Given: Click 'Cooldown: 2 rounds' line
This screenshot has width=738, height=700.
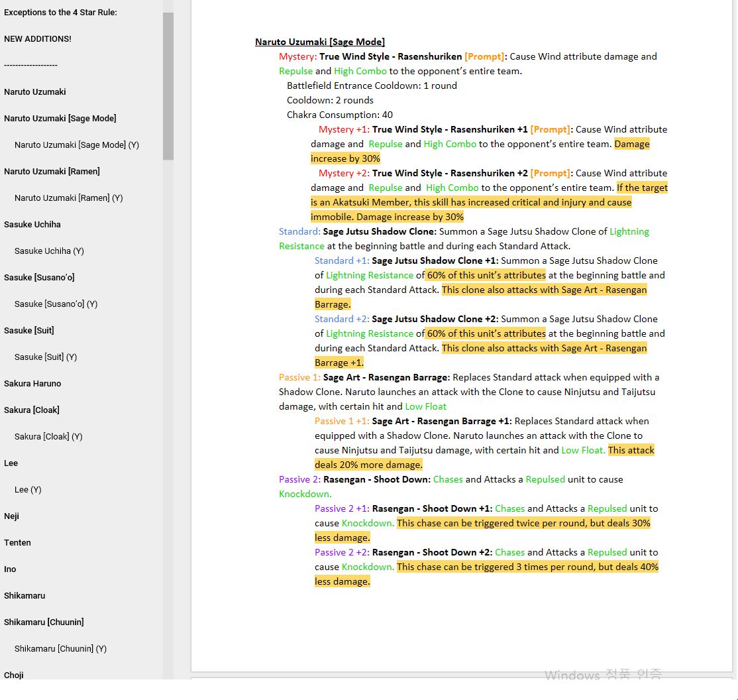Looking at the screenshot, I should pos(330,100).
